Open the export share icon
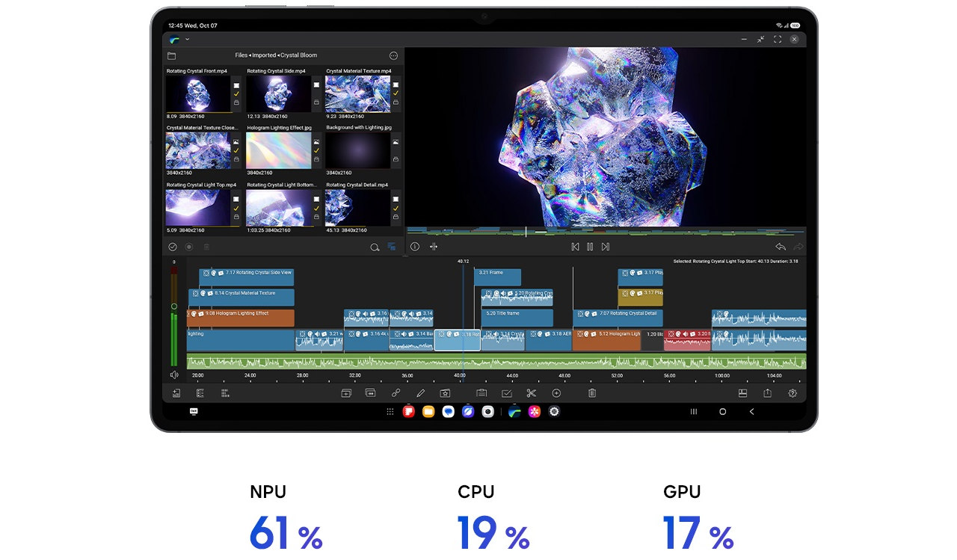Screen dimensions: 957x560 767,393
